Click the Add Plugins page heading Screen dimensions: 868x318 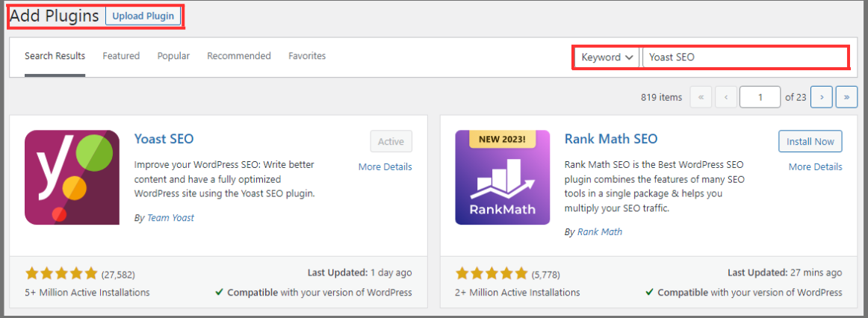click(x=55, y=16)
